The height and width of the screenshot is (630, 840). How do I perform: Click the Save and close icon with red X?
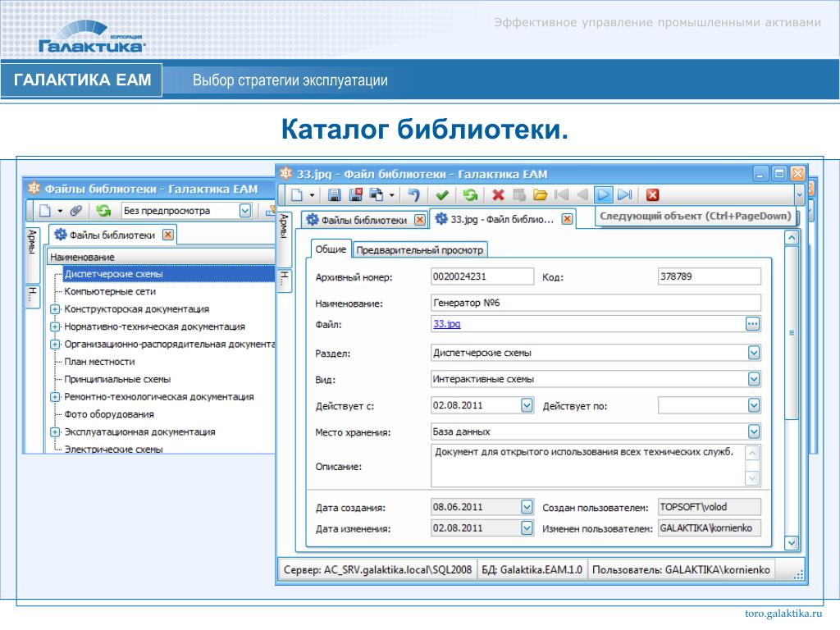[355, 195]
